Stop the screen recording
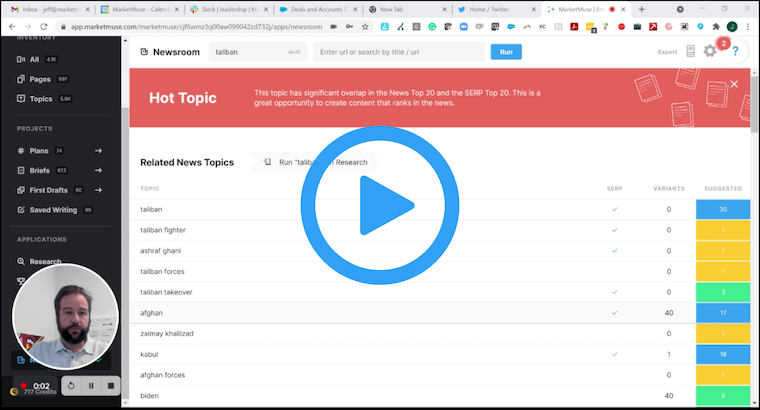Screen dimensions: 760x410 pyautogui.click(x=111, y=386)
